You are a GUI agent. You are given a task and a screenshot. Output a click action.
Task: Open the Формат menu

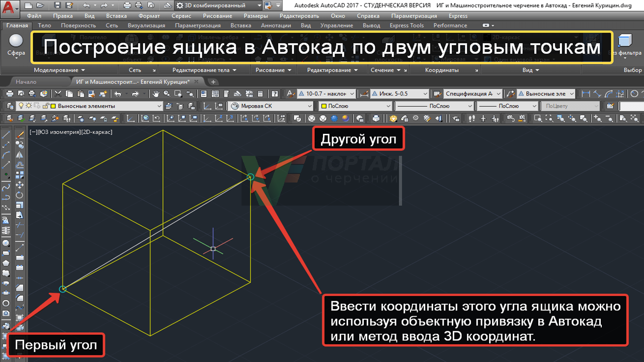point(149,16)
